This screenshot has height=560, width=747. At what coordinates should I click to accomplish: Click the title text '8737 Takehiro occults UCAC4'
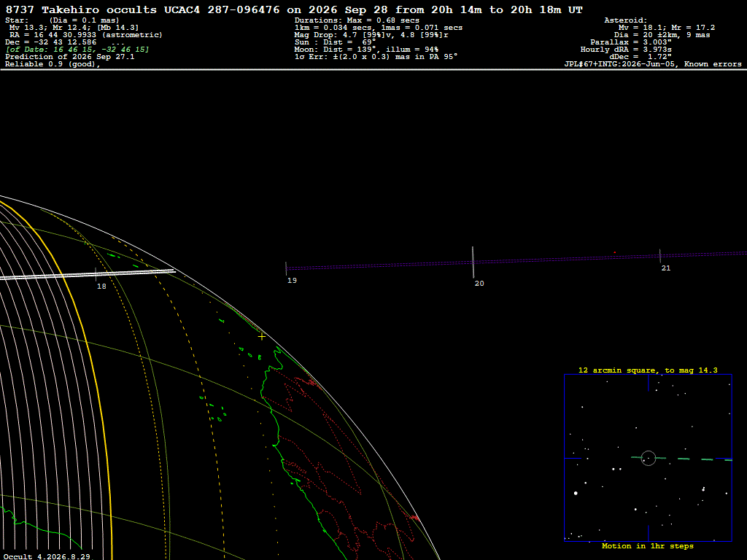click(x=103, y=9)
